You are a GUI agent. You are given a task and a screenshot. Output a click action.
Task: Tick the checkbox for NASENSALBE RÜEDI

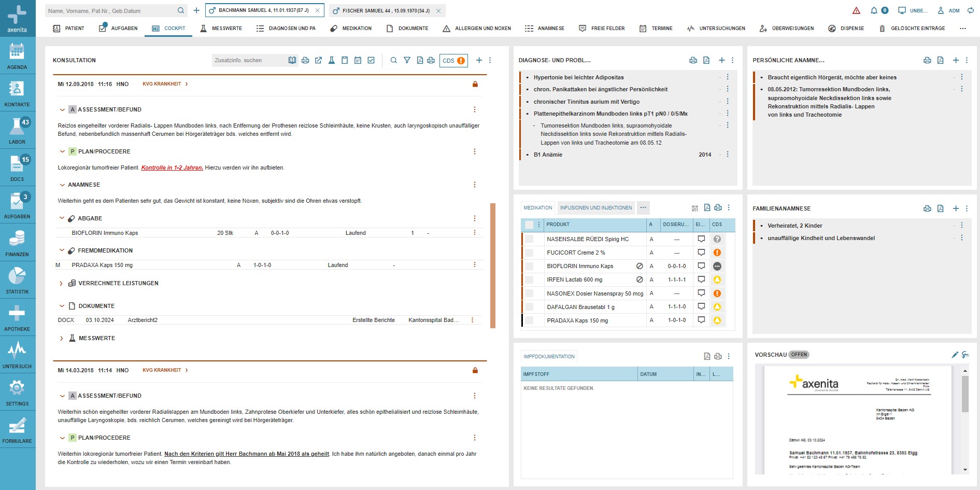pos(529,239)
